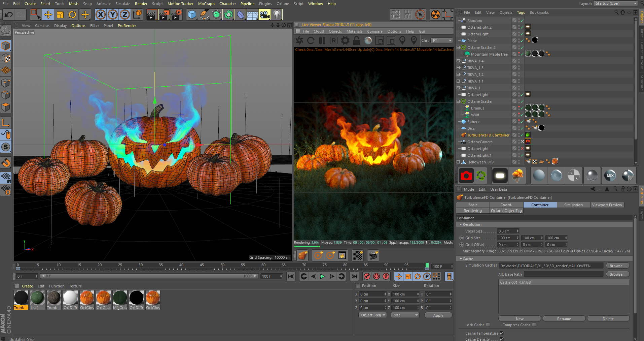This screenshot has height=341, width=644.
Task: Select the Grid Size radio button
Action: coord(462,238)
